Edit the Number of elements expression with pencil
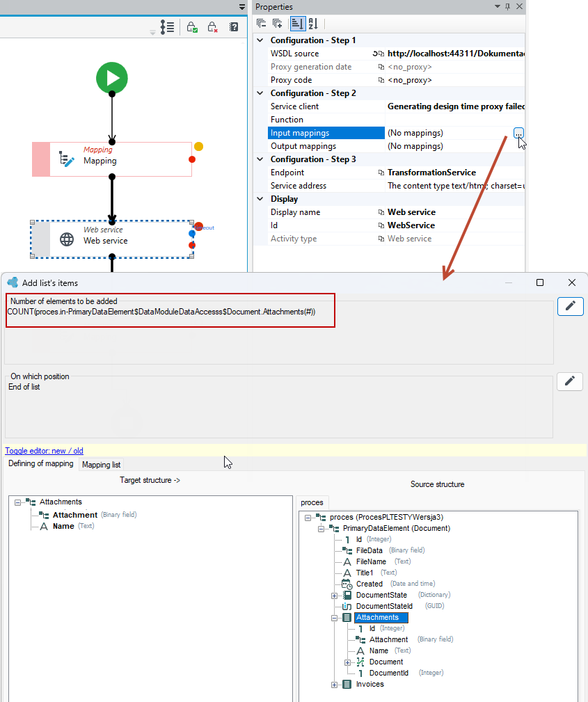 [x=570, y=306]
